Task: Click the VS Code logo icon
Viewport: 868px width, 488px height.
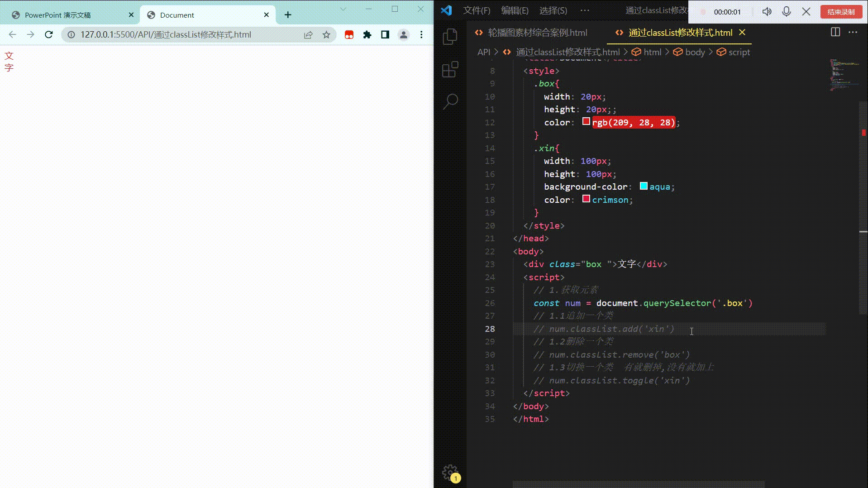Action: click(447, 10)
